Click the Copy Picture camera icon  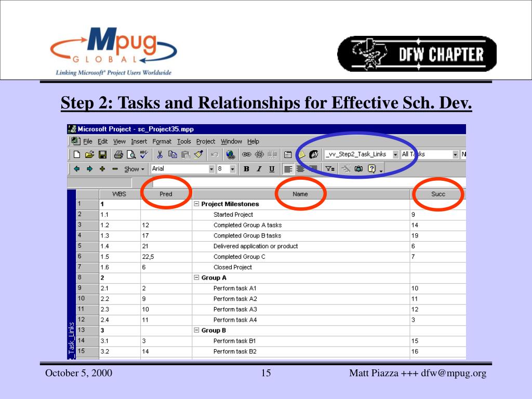pyautogui.click(x=358, y=169)
